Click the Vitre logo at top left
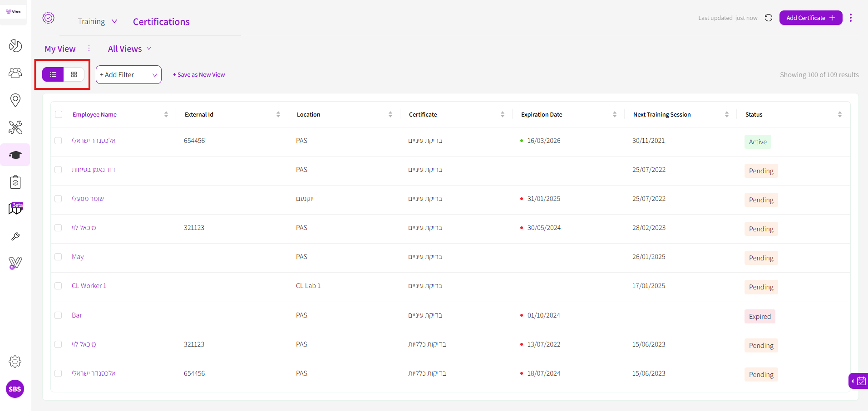Viewport: 868px width, 411px height. click(x=13, y=12)
